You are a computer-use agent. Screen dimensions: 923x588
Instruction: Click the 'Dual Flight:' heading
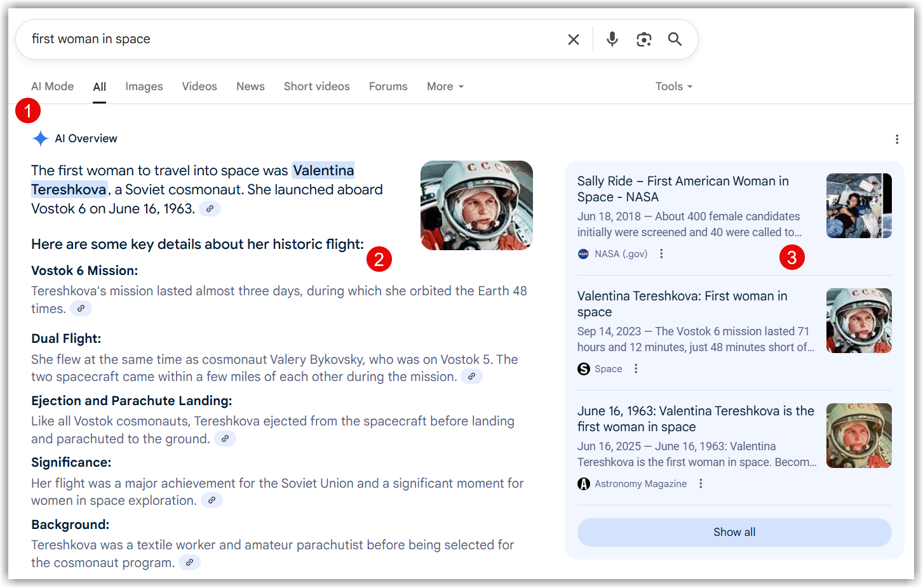(66, 338)
